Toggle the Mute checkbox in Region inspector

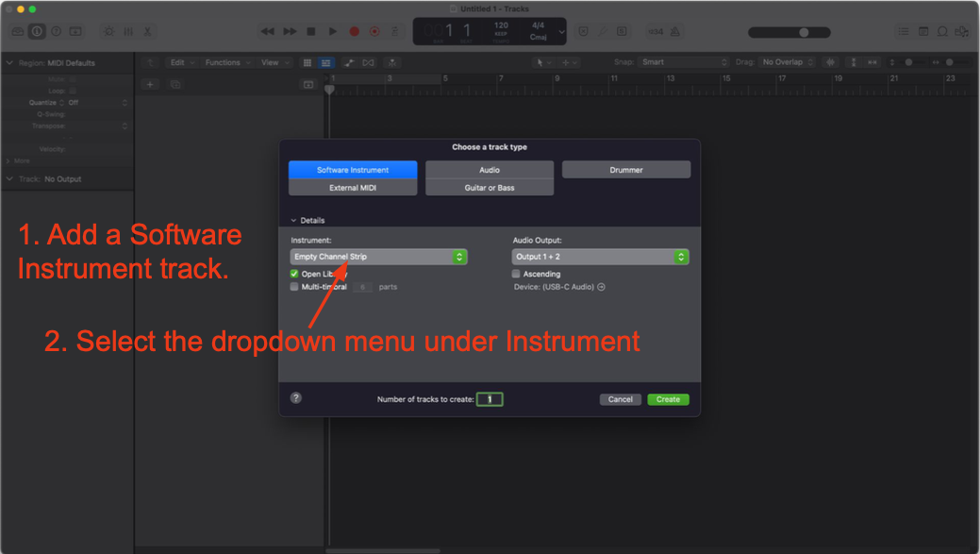pyautogui.click(x=73, y=79)
